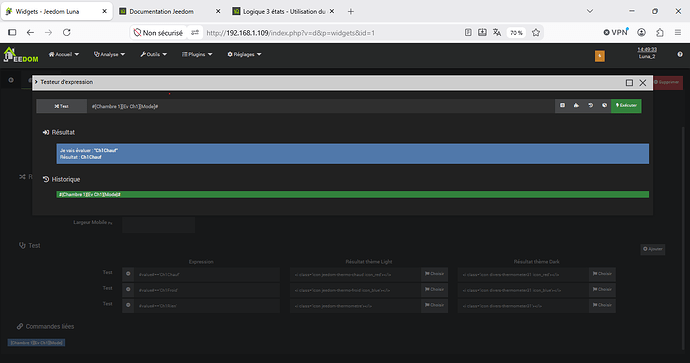Click the 70 % zoom indicator
The height and width of the screenshot is (363, 690).
click(516, 33)
